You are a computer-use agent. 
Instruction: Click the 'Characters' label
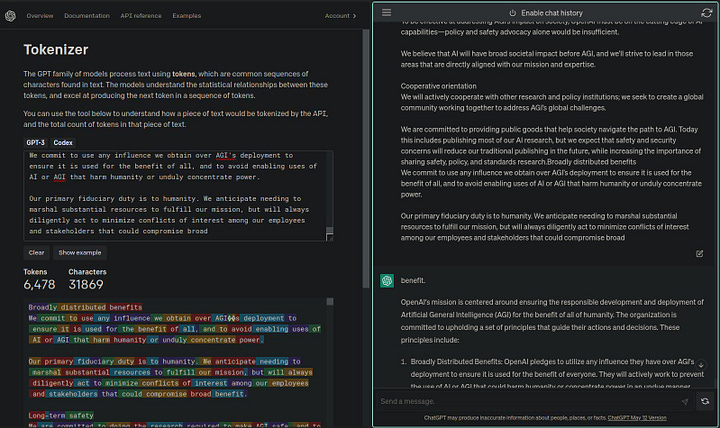(87, 272)
